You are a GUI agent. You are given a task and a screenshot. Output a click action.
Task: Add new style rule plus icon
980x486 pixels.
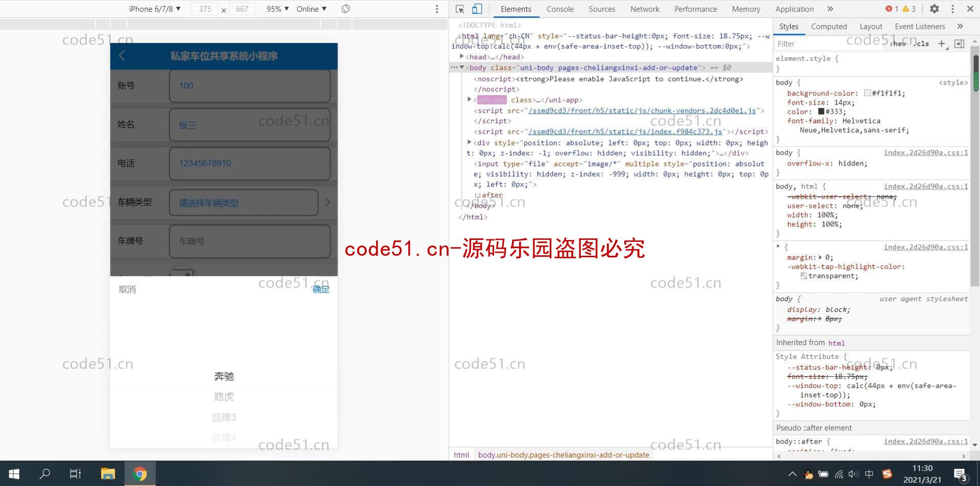(x=942, y=44)
